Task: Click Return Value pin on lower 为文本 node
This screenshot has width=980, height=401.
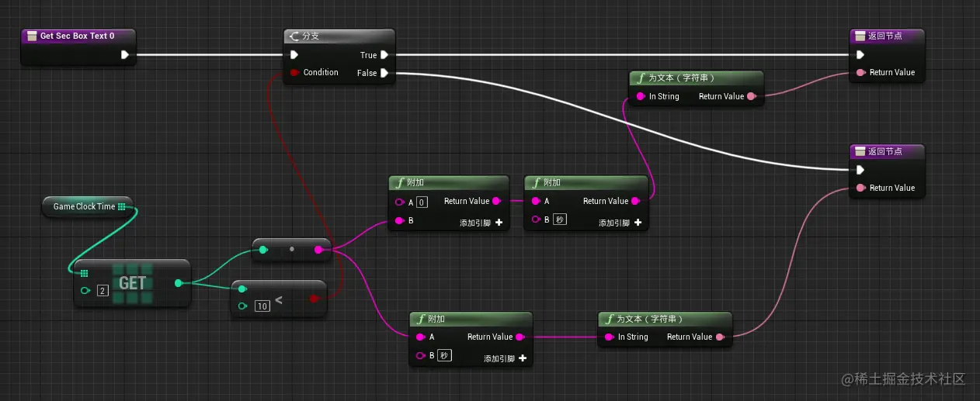Action: point(720,337)
